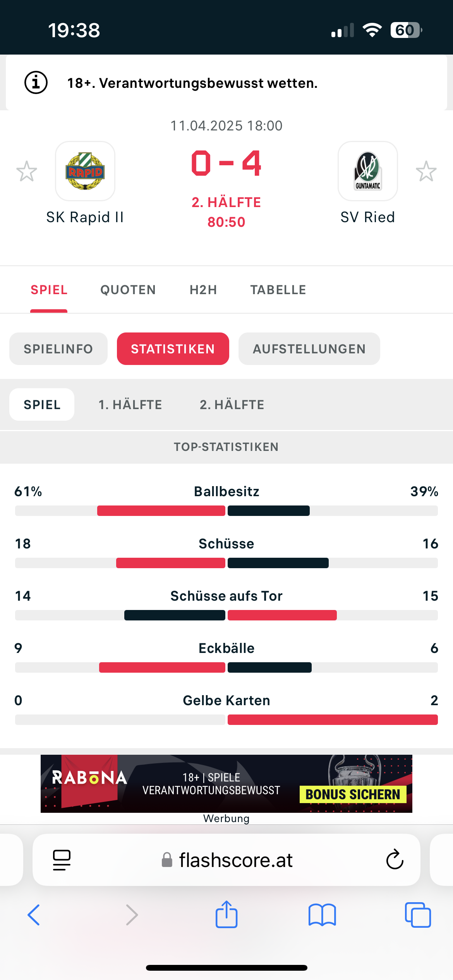Switch to the QUOTEN tab
The width and height of the screenshot is (453, 980).
click(x=128, y=290)
